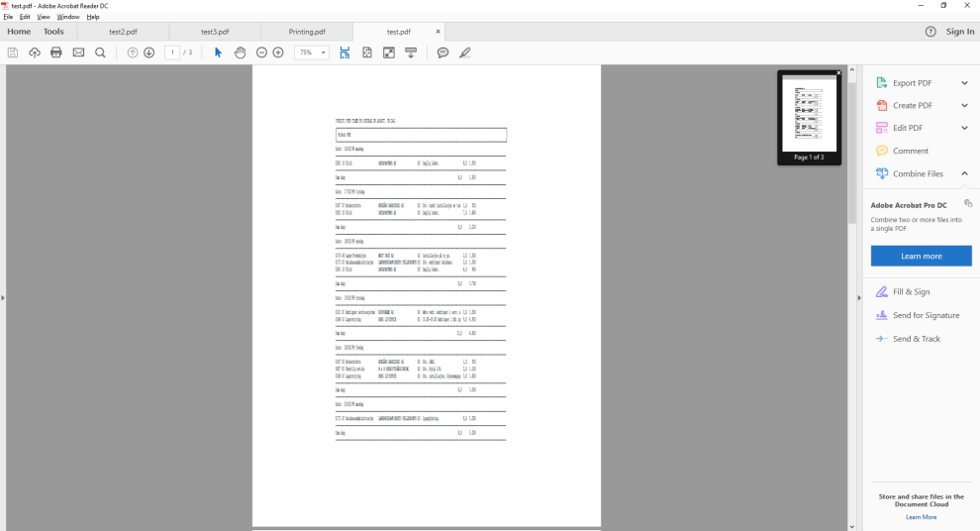Click the copy icon beside Adobe Acrobat Pro DC
Viewport: 980px width, 531px height.
coord(967,203)
